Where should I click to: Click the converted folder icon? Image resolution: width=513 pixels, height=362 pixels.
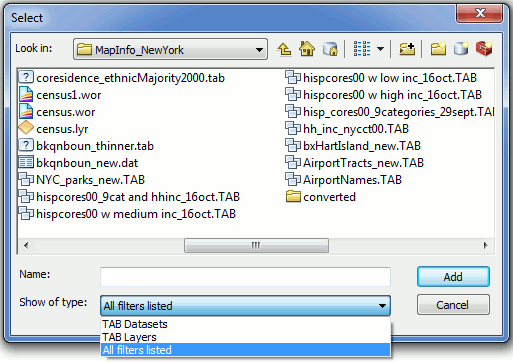(293, 197)
